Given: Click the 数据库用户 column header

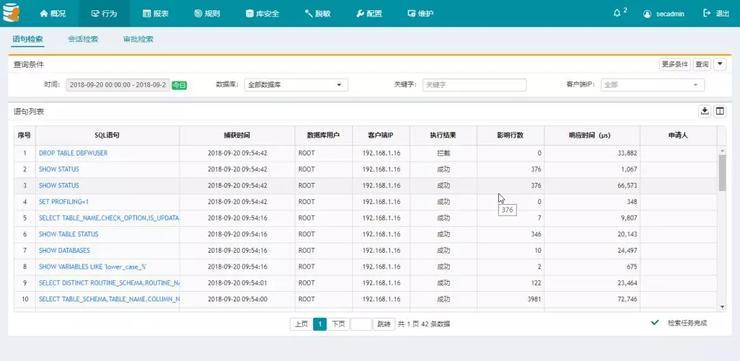Looking at the screenshot, I should [324, 135].
